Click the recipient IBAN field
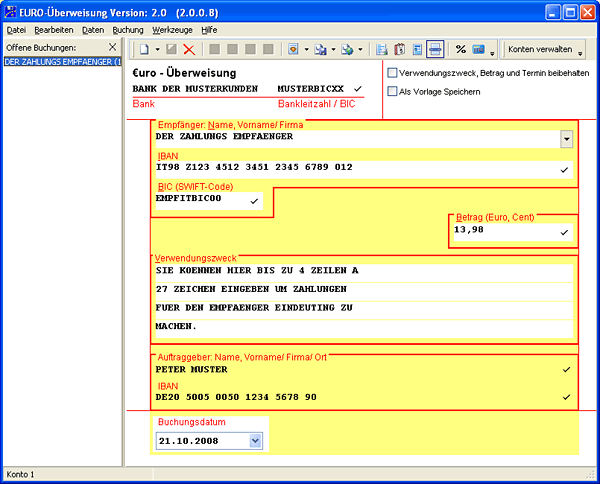The image size is (600, 484). pos(364,169)
